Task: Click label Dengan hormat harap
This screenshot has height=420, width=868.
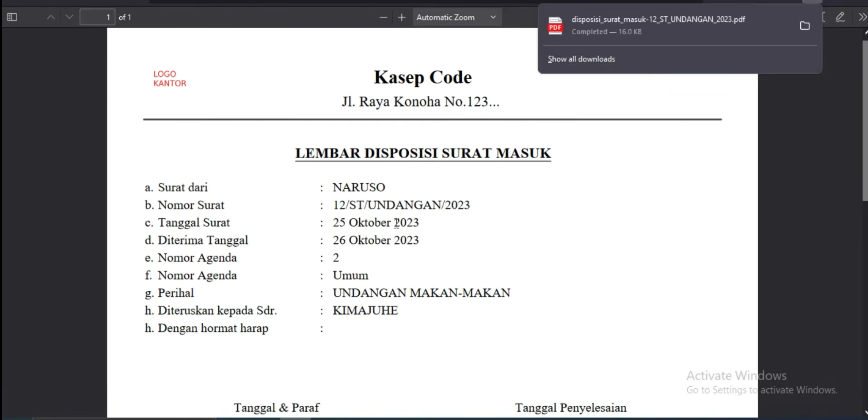Action: click(x=213, y=328)
